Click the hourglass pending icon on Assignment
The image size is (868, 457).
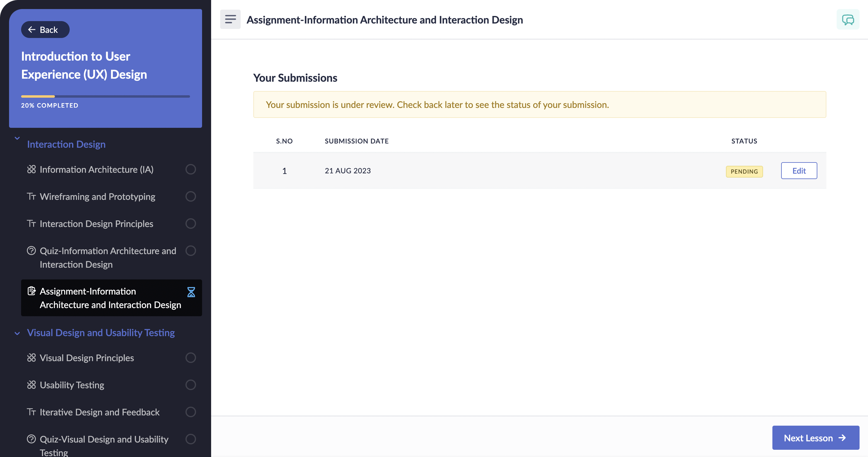pos(191,292)
